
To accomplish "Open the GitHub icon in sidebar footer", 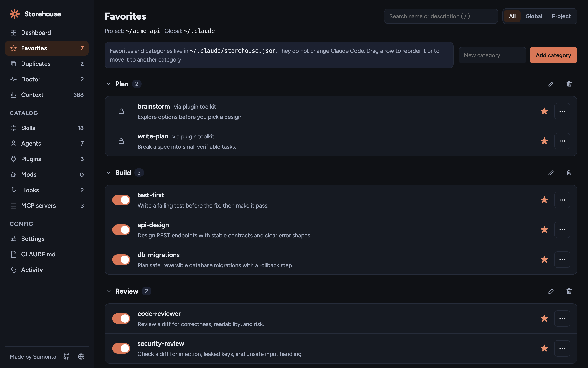I will coord(66,357).
